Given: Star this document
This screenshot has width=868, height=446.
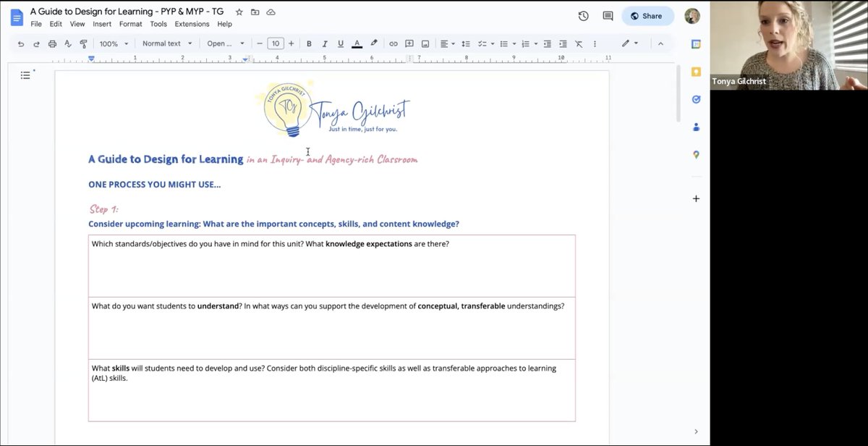Looking at the screenshot, I should (x=239, y=12).
